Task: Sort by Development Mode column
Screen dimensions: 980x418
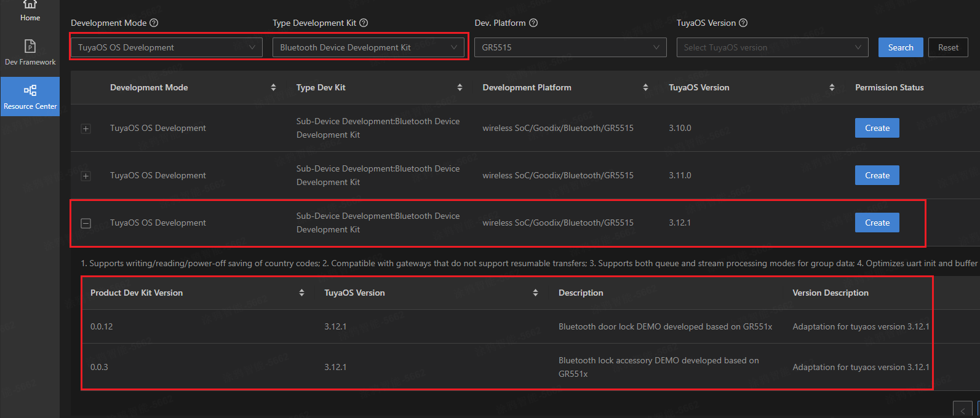Action: coord(273,87)
